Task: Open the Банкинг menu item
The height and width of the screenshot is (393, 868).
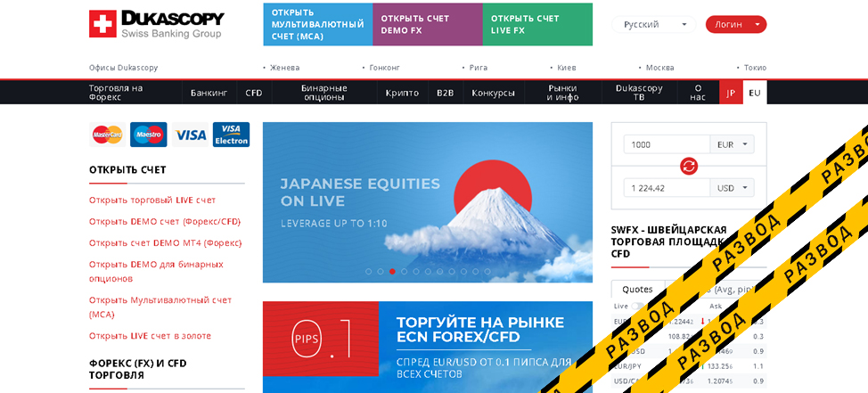Action: click(209, 93)
